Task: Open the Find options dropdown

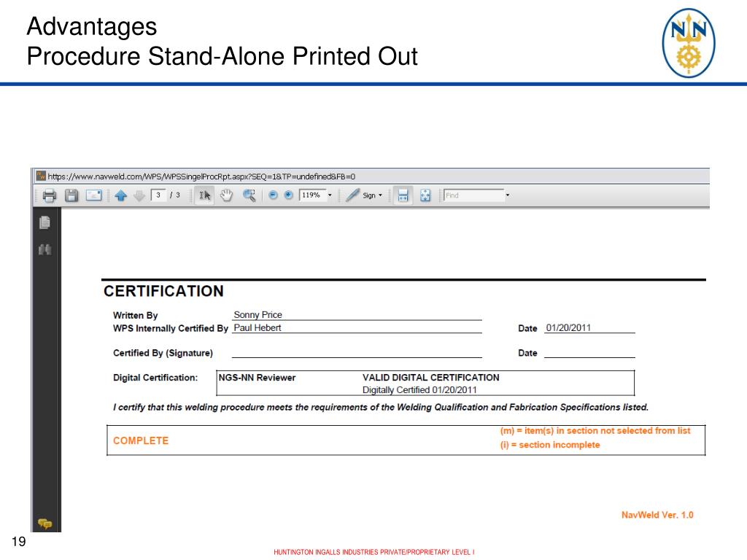Action: coord(508,195)
